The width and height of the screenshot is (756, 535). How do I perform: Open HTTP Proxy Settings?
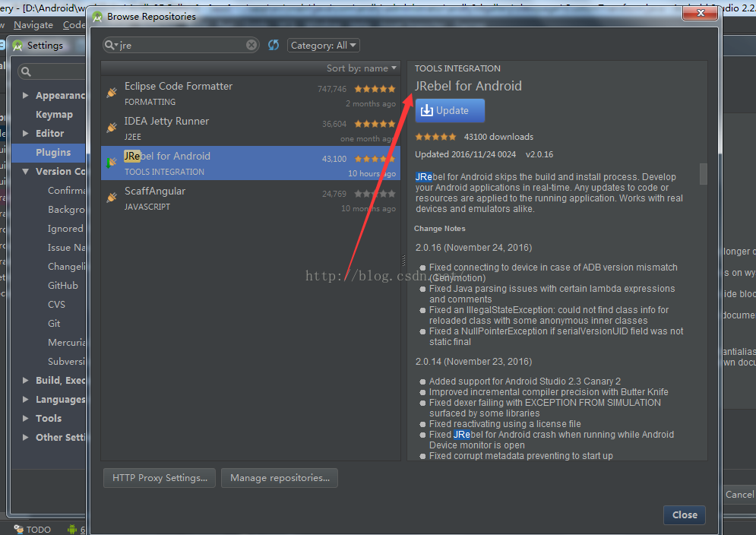(x=160, y=477)
